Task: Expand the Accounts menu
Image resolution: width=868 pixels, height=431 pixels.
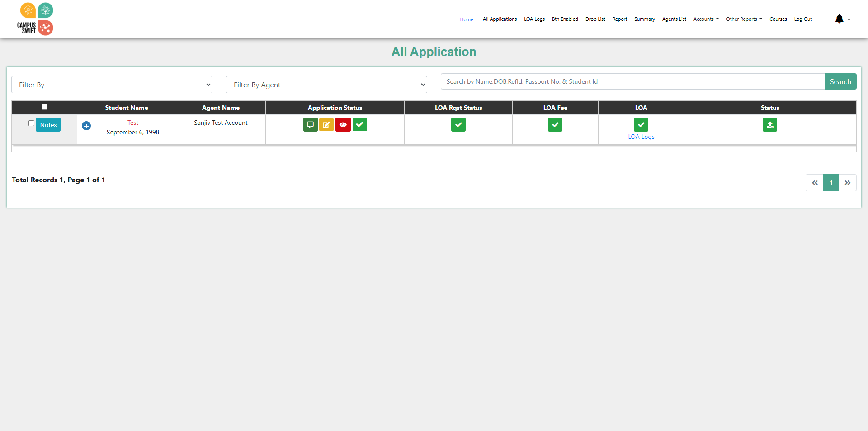Action: tap(706, 19)
